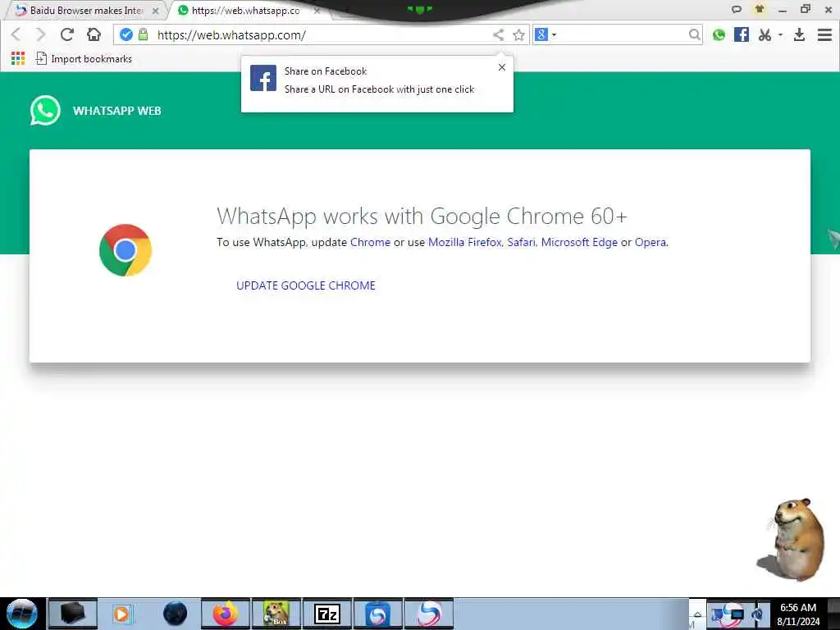Select the scissors screenshot tool
The height and width of the screenshot is (630, 840).
point(765,34)
